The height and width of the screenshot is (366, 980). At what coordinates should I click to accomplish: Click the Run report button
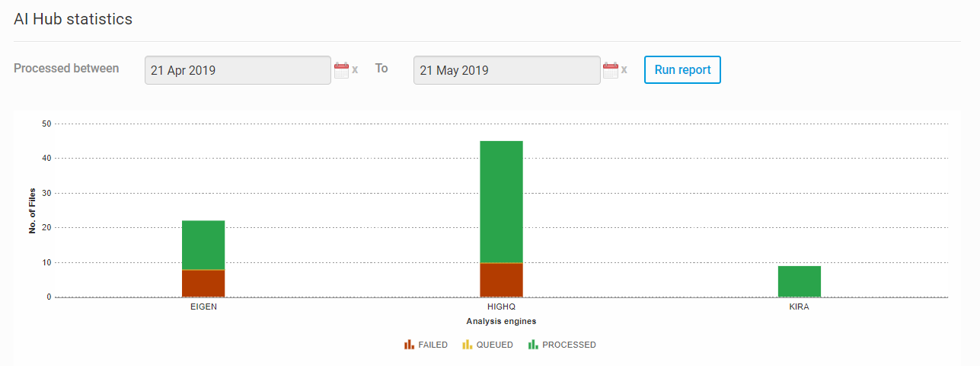682,69
